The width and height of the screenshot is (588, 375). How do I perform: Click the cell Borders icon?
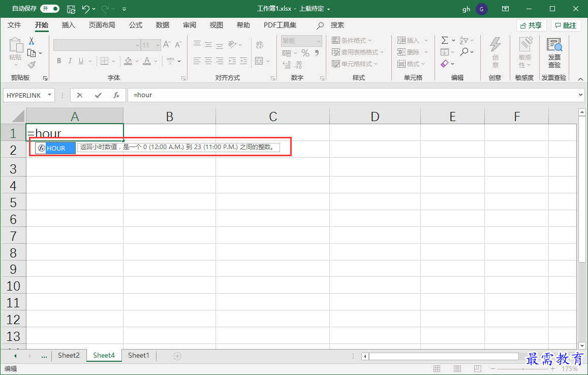click(104, 61)
